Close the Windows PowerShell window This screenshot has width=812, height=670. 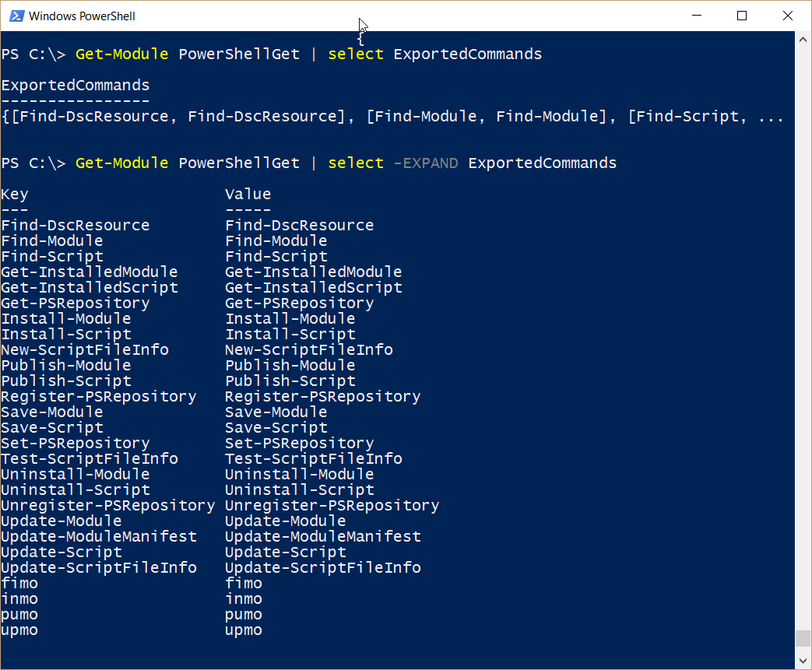pos(788,16)
